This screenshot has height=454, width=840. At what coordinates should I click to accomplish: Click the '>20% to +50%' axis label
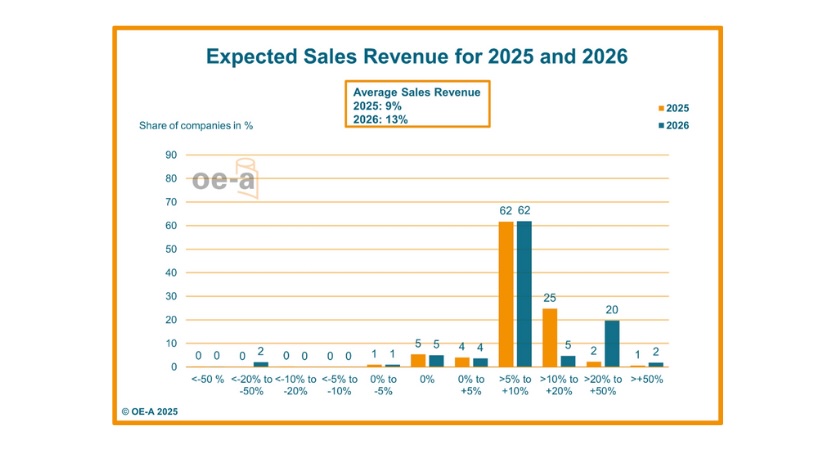(602, 385)
